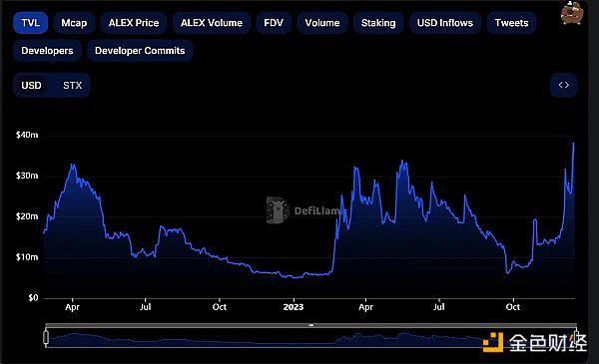Viewport: 599px width, 364px height.
Task: Select USD denomination
Action: coord(31,85)
